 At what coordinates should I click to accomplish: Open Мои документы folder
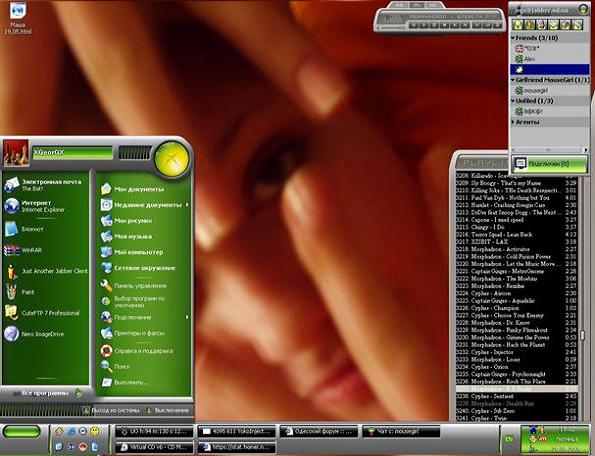[x=144, y=189]
